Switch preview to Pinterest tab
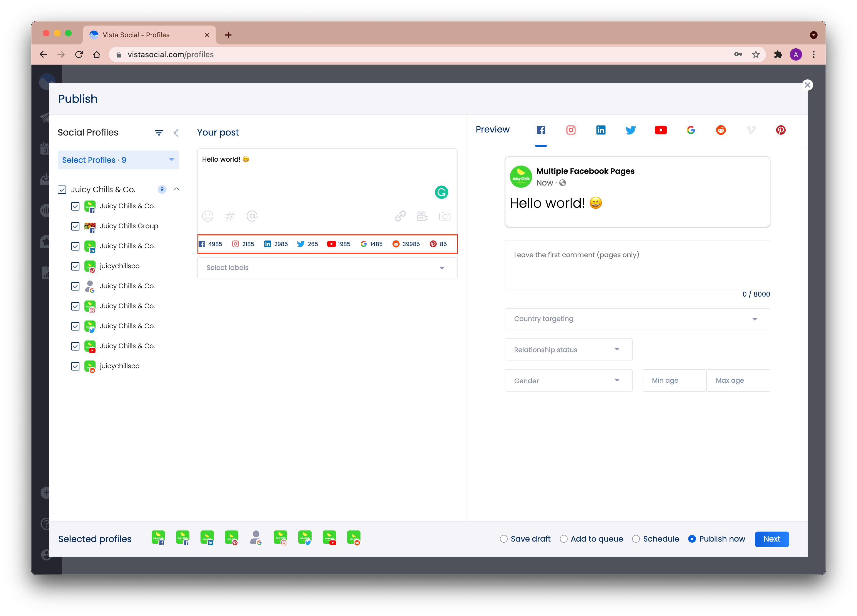This screenshot has width=857, height=616. [781, 130]
